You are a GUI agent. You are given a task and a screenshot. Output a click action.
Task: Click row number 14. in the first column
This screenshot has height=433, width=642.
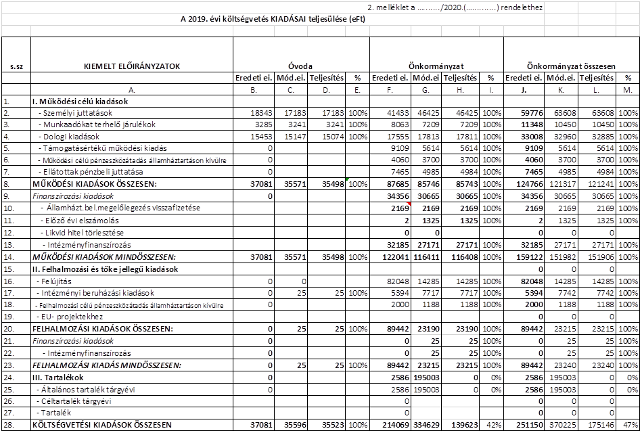(x=9, y=257)
